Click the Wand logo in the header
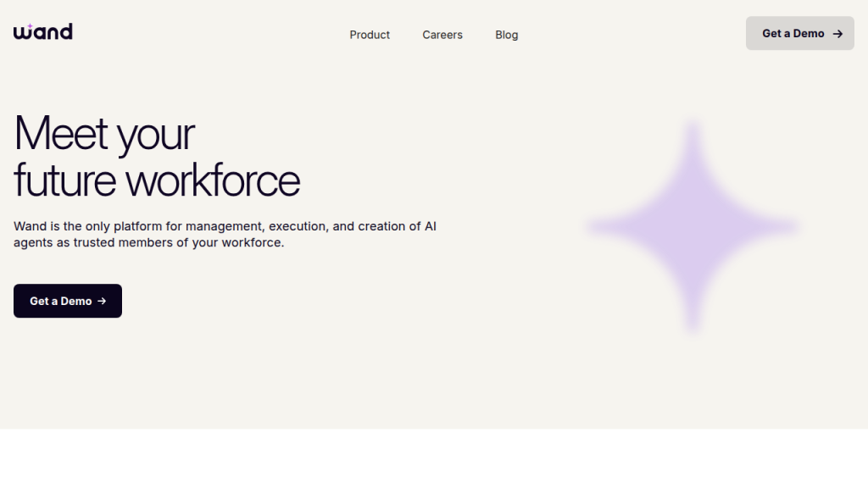The height and width of the screenshot is (488, 868). [42, 32]
